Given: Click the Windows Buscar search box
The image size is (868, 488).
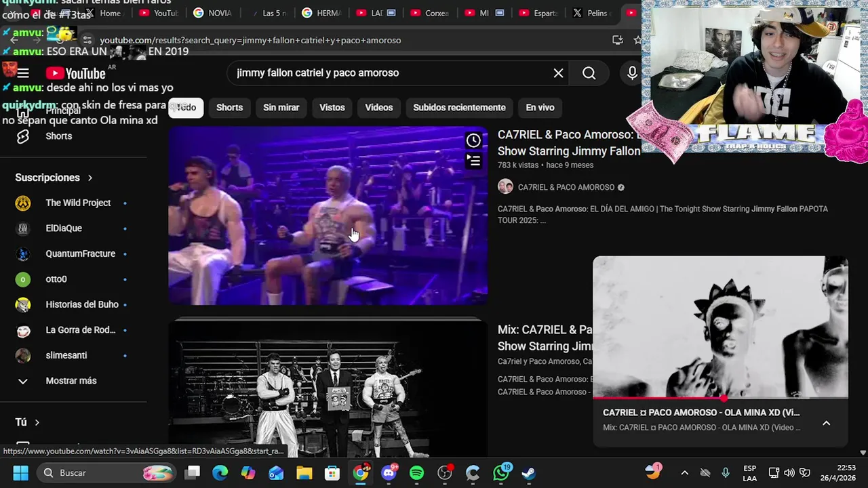Looking at the screenshot, I should [x=105, y=472].
